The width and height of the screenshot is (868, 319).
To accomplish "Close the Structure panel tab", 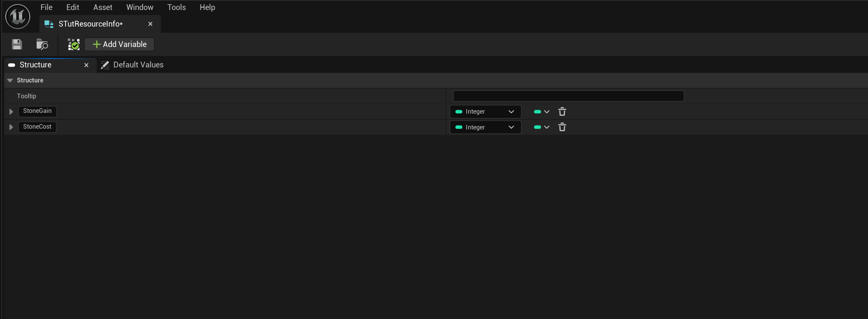I will pyautogui.click(x=86, y=65).
